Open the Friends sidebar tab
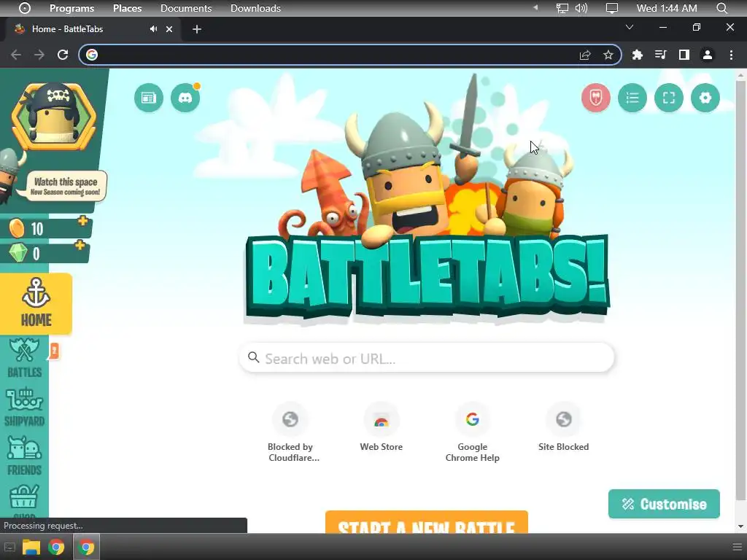The image size is (747, 560). coord(24,456)
